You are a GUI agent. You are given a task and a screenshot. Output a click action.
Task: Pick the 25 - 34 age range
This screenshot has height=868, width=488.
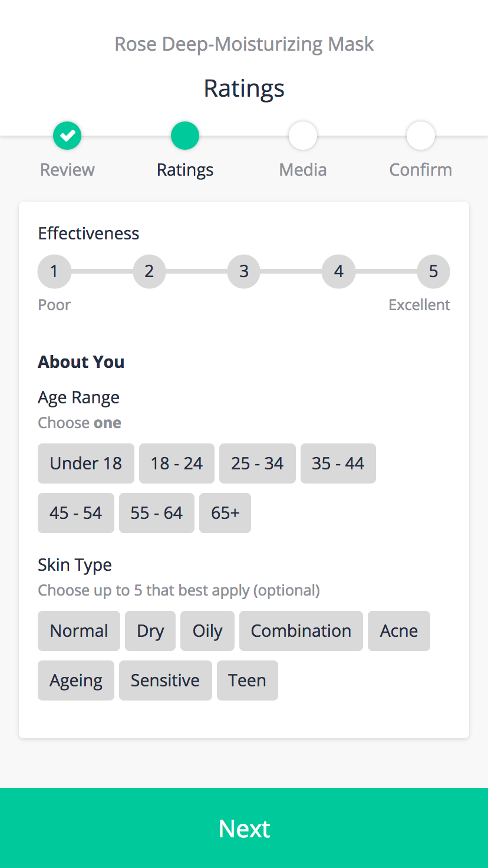point(258,463)
